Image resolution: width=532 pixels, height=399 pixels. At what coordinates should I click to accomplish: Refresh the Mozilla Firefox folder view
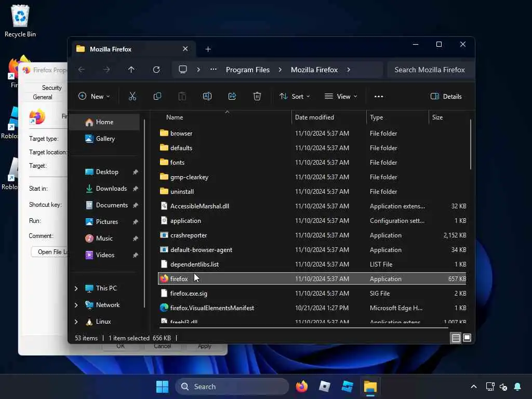(x=156, y=70)
